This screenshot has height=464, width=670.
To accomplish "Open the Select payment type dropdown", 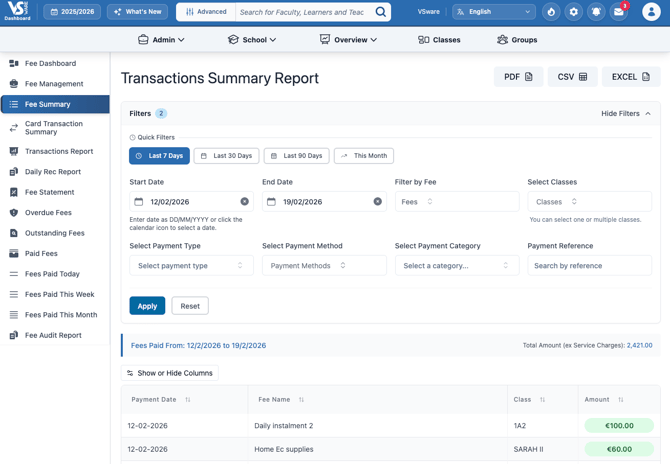I will coord(191,266).
